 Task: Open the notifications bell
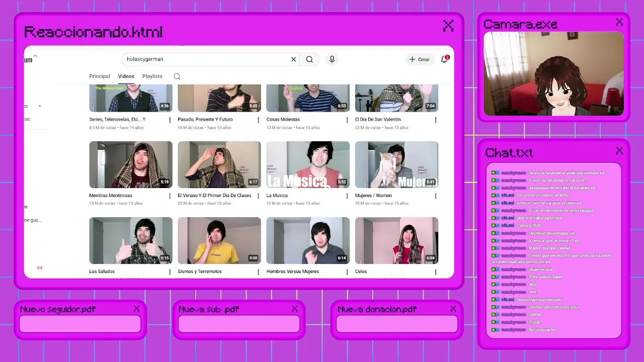[x=444, y=59]
